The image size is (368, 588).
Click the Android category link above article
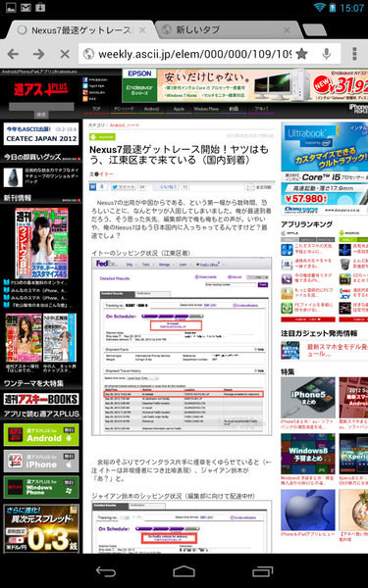click(x=117, y=125)
